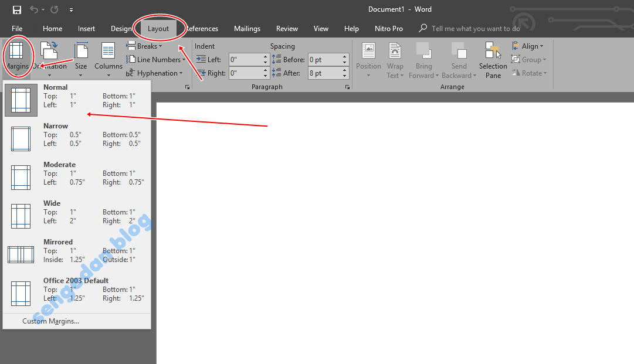The width and height of the screenshot is (634, 364).
Task: Click the Tell me search box
Action: (x=469, y=29)
